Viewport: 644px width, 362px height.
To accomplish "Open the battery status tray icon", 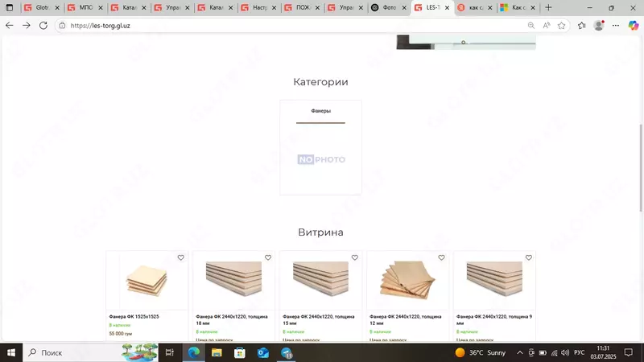I will (543, 352).
